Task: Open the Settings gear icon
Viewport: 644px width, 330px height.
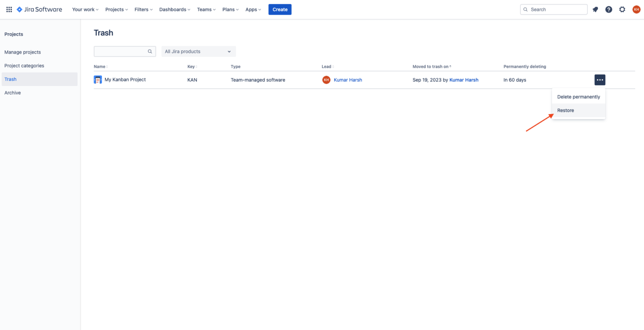Action: coord(622,9)
